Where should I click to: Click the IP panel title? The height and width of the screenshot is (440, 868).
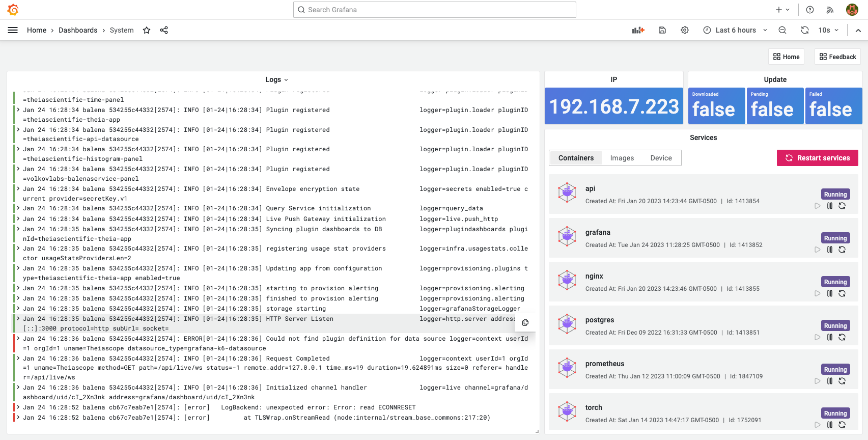(x=614, y=79)
